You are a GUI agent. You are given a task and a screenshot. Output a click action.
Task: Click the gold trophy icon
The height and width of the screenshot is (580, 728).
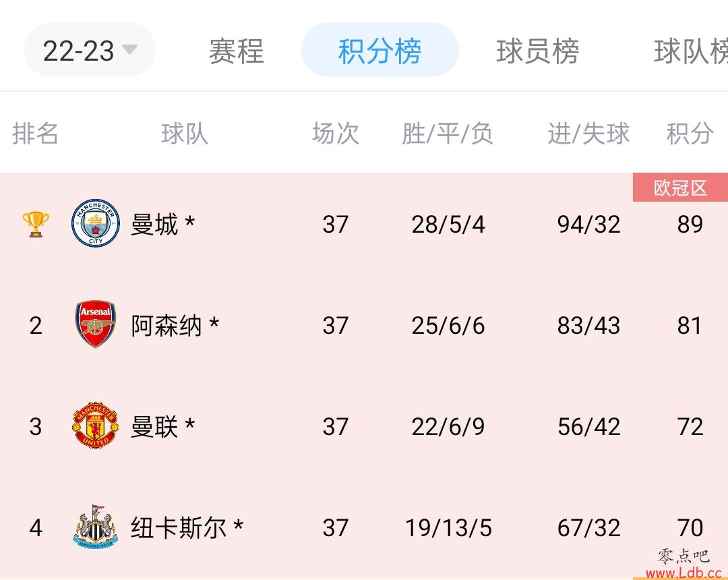36,225
